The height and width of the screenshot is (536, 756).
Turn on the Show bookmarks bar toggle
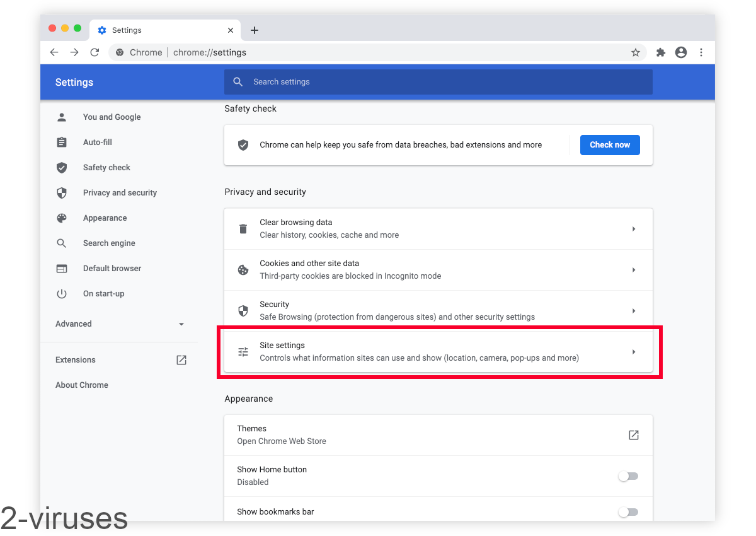(x=627, y=512)
